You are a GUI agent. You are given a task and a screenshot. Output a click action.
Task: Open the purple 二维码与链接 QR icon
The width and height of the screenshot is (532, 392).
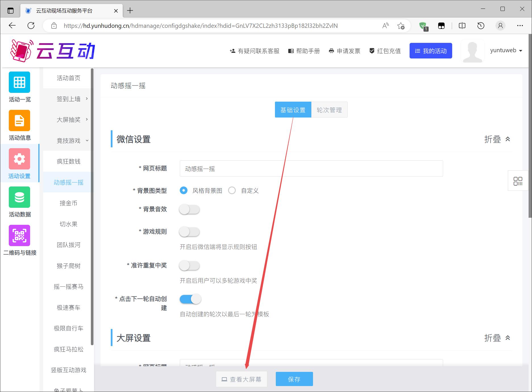[19, 236]
